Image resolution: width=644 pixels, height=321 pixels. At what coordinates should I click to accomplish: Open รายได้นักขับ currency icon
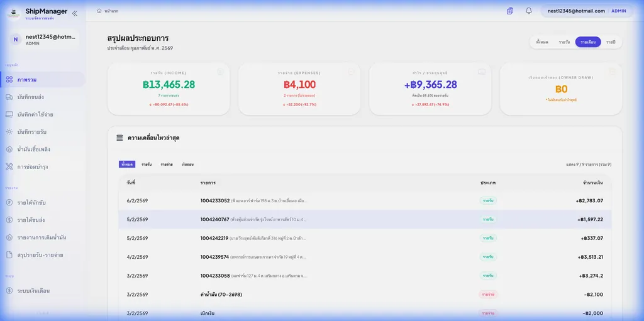click(x=9, y=202)
